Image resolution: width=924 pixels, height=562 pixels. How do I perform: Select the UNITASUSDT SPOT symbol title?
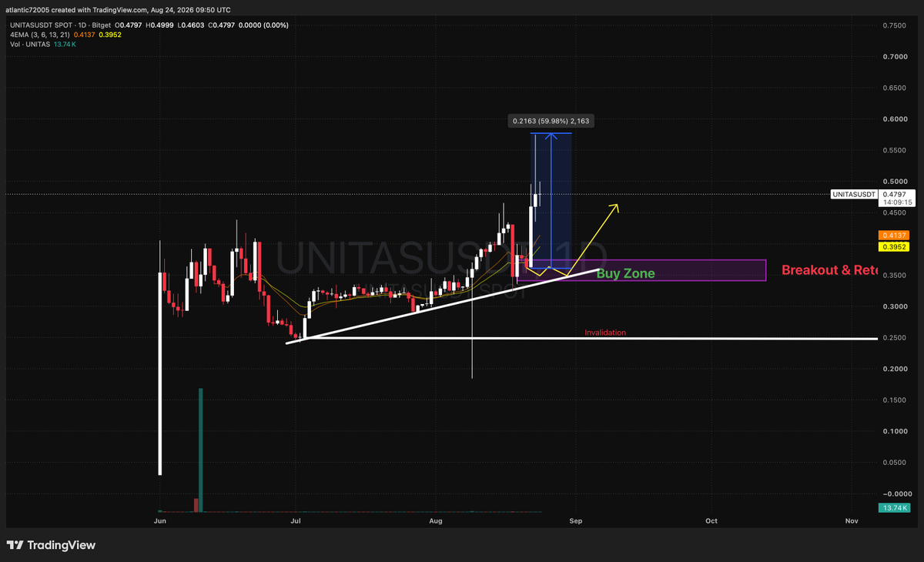[41, 25]
